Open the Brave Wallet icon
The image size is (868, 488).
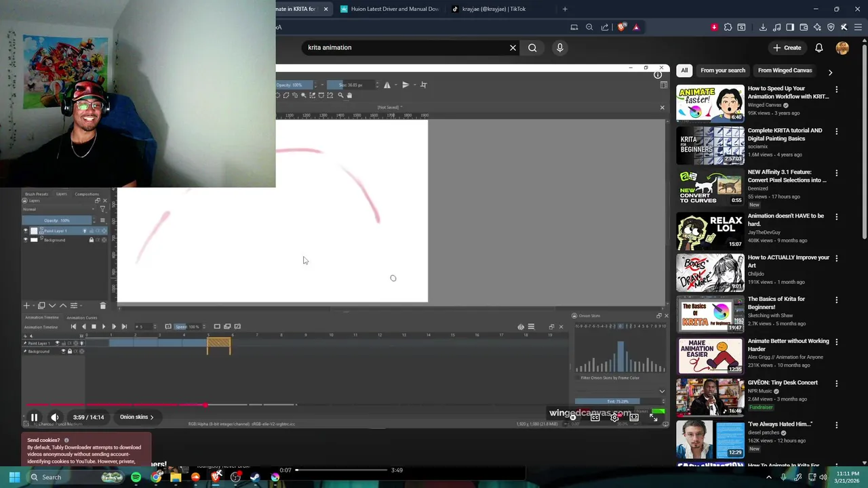[804, 27]
